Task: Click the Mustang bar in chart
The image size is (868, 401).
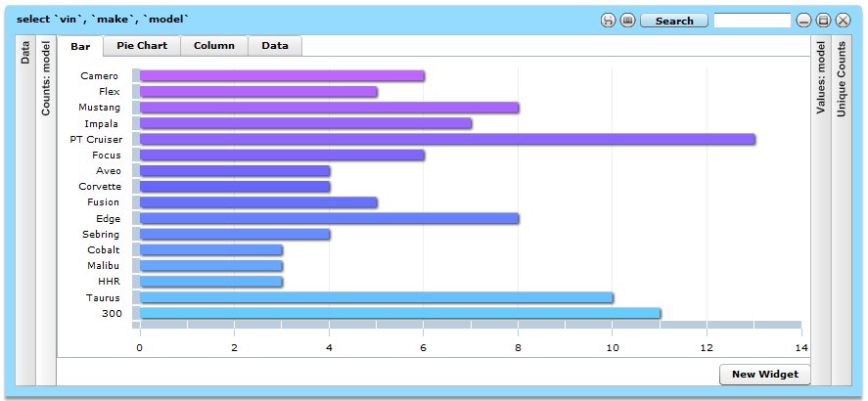Action: pyautogui.click(x=330, y=108)
